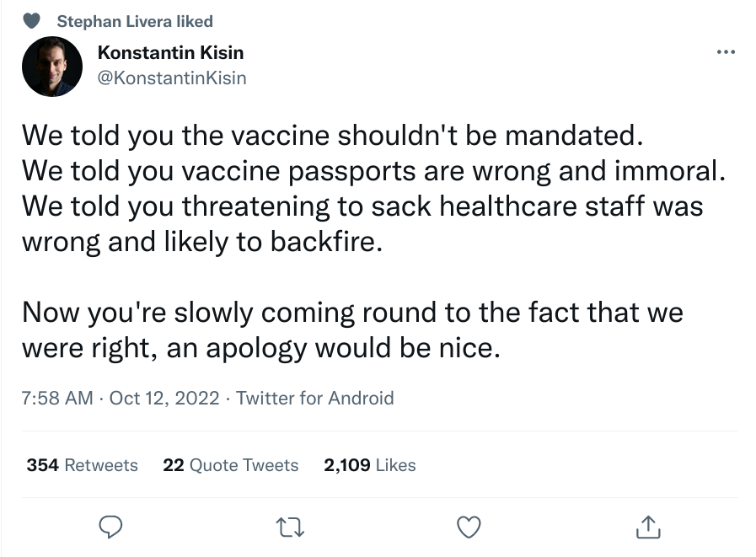Click the 'Oct 12, 2022' date

click(164, 398)
